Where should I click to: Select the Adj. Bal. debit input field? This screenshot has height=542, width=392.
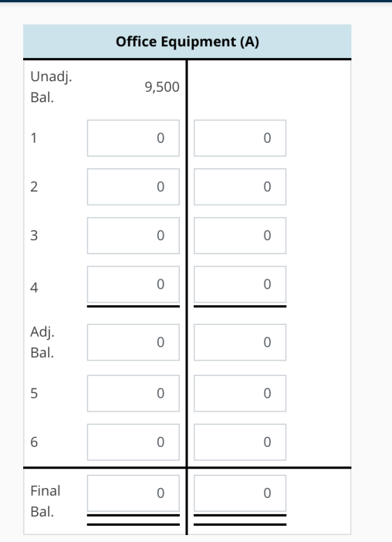click(x=133, y=342)
